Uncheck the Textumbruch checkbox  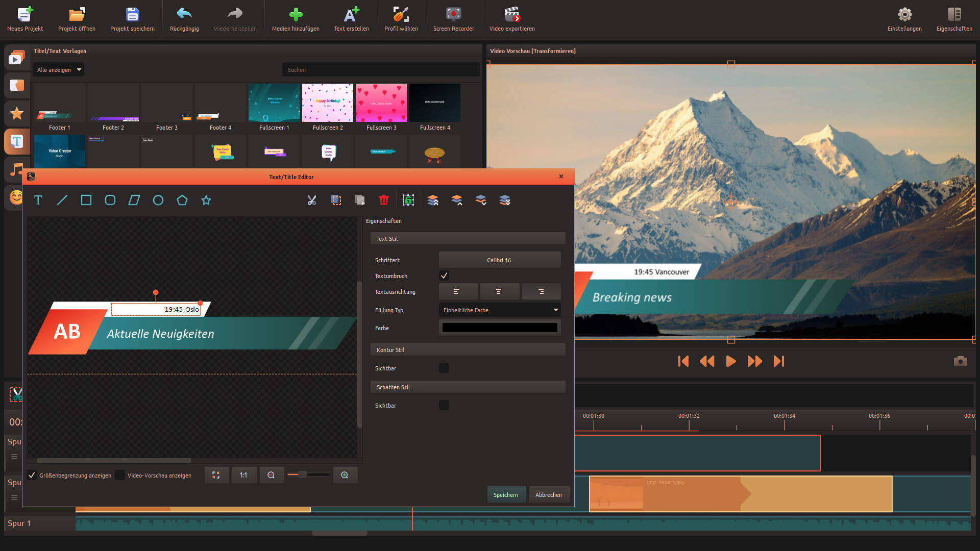444,275
